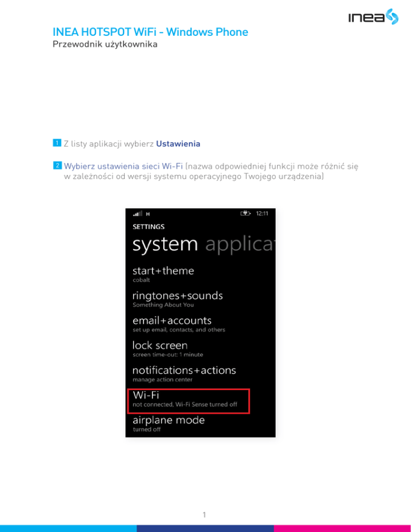The height and width of the screenshot is (532, 411).
Task: Switch to the applications tab
Action: 239,244
